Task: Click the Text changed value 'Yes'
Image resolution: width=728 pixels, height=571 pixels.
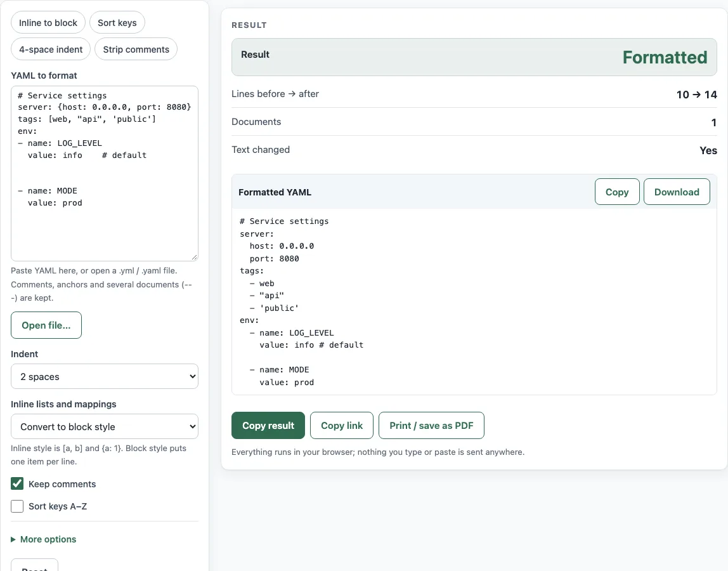Action: (x=708, y=150)
